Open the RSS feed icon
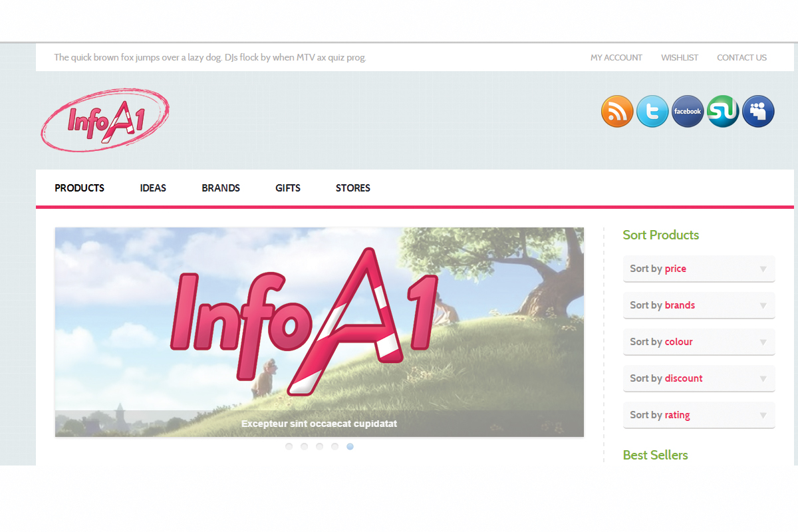 click(x=617, y=111)
